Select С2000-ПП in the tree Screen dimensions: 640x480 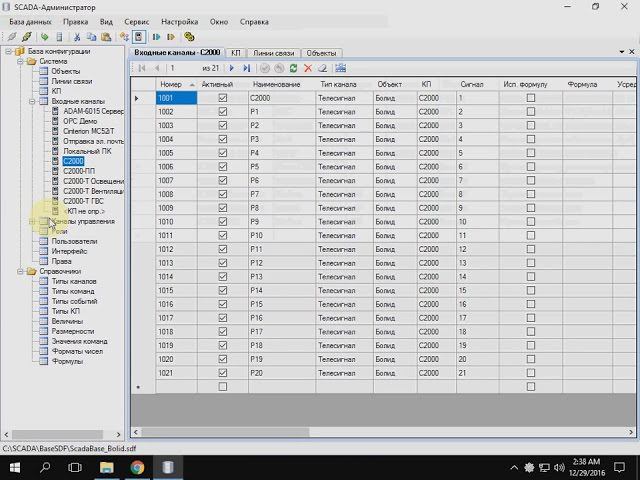[x=78, y=171]
